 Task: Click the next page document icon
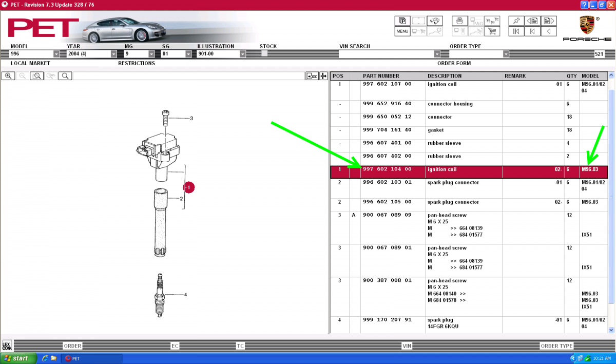point(549,21)
